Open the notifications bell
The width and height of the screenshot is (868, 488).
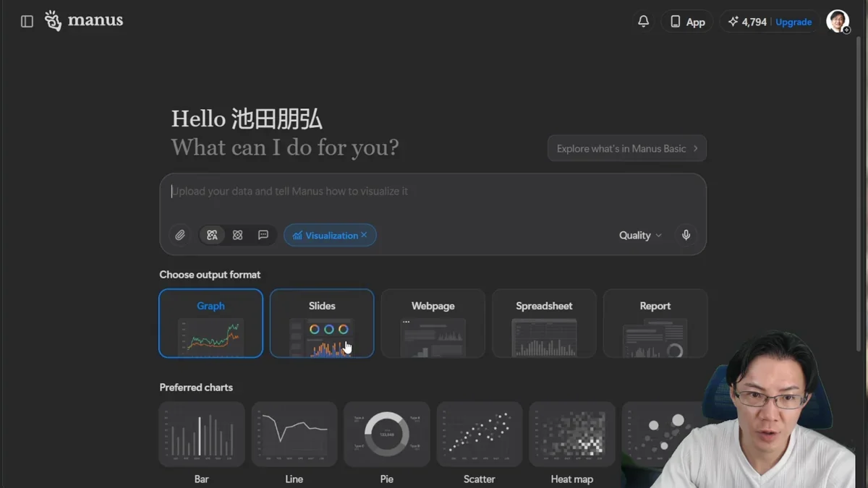point(643,22)
